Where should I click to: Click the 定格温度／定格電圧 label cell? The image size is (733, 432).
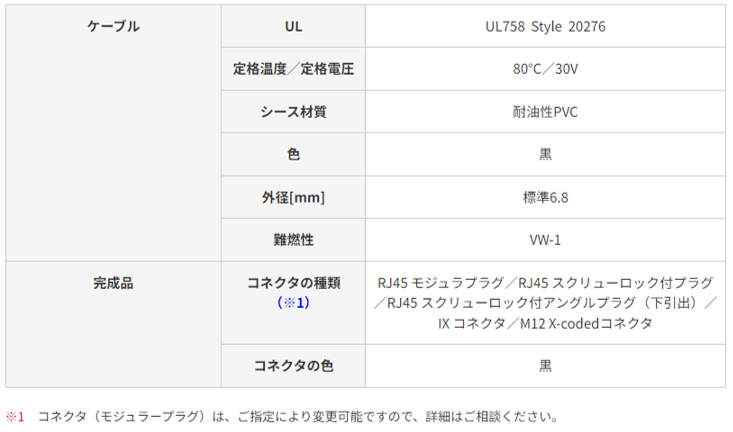click(x=294, y=69)
